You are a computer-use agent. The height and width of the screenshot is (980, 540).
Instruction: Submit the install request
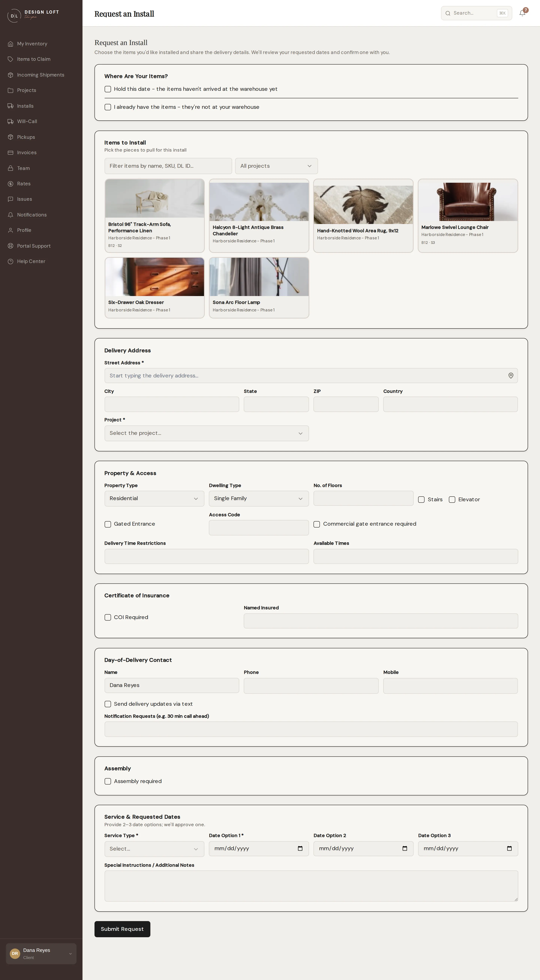coord(122,929)
